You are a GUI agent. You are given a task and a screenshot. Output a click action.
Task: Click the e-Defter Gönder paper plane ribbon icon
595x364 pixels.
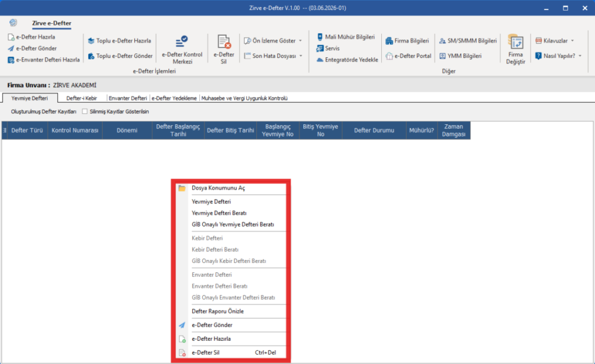click(11, 49)
